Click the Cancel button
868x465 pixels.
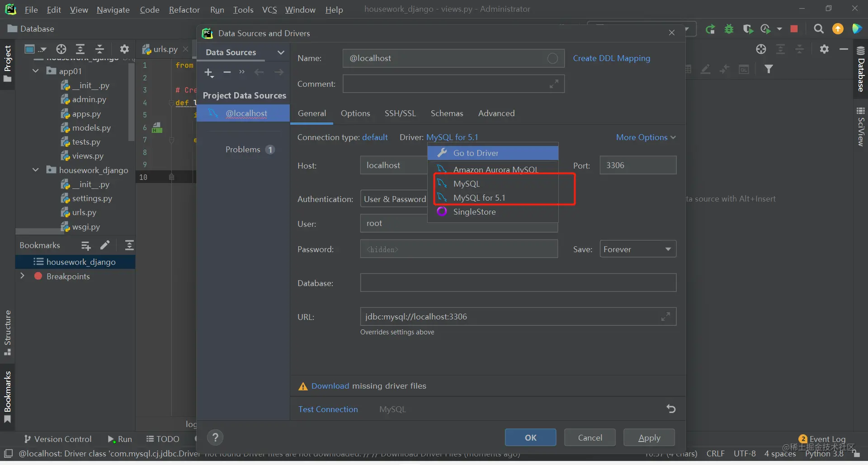click(x=590, y=437)
